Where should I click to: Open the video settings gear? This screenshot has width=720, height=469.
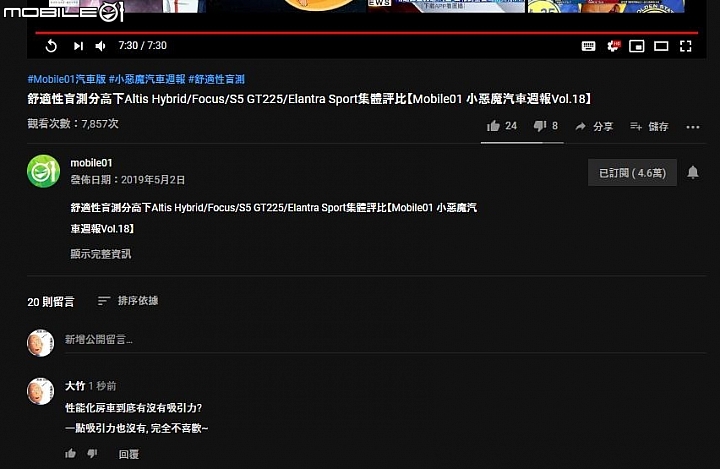tap(613, 46)
